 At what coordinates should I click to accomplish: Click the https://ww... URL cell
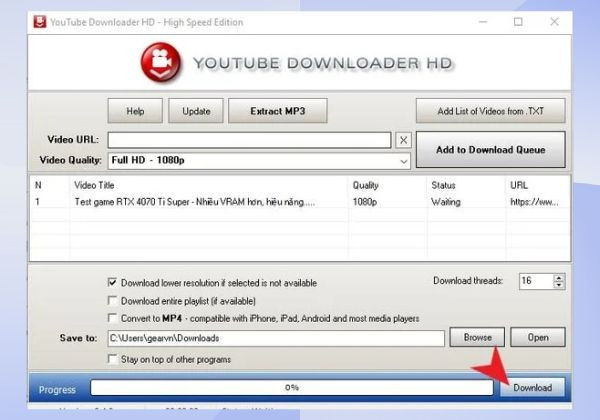click(x=534, y=202)
